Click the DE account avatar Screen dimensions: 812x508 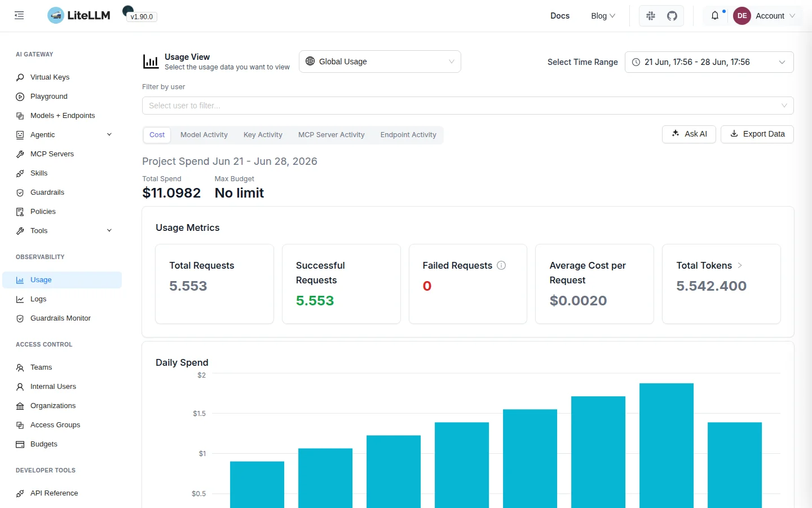click(742, 16)
